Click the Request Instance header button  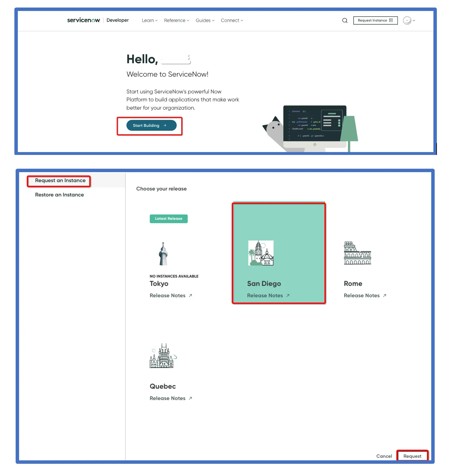click(x=375, y=21)
